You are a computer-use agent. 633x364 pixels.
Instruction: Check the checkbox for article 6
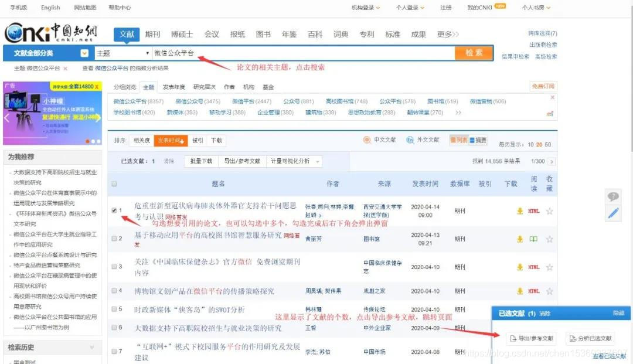[114, 328]
